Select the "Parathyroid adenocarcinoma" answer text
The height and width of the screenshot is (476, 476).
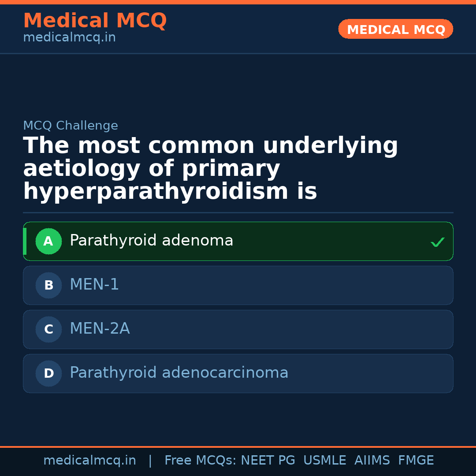(x=179, y=373)
